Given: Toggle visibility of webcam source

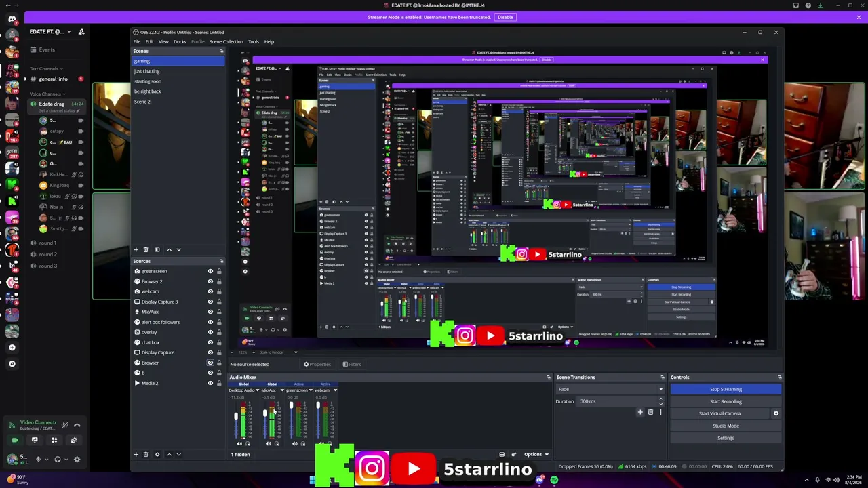Looking at the screenshot, I should point(210,291).
